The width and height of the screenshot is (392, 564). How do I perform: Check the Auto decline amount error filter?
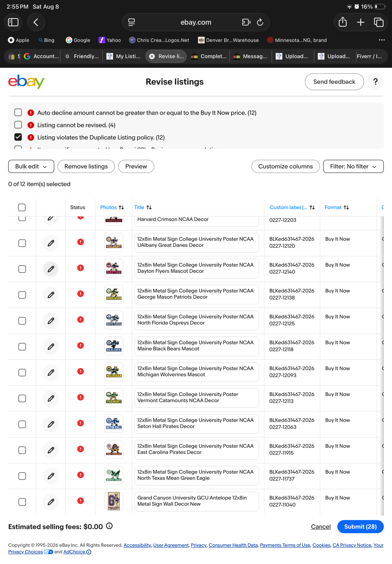[18, 112]
